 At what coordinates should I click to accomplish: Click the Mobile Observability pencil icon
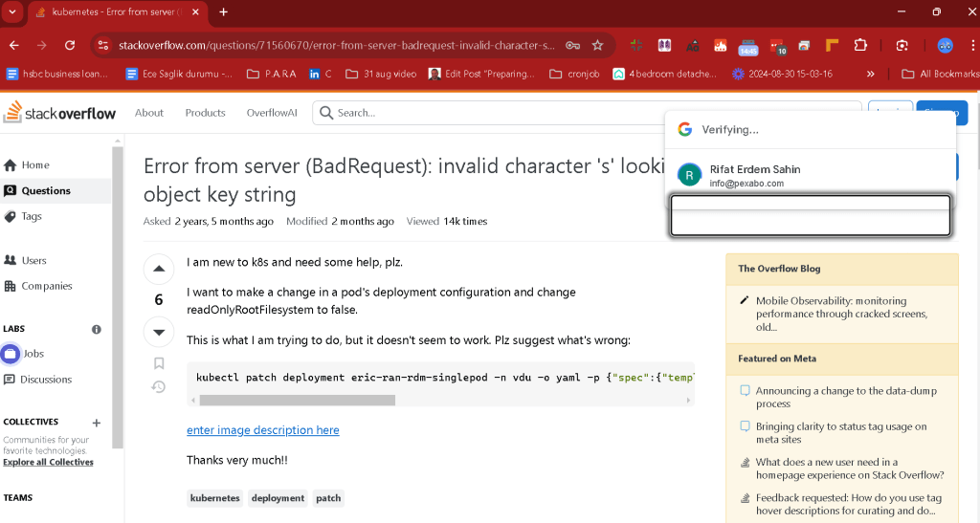coord(744,301)
